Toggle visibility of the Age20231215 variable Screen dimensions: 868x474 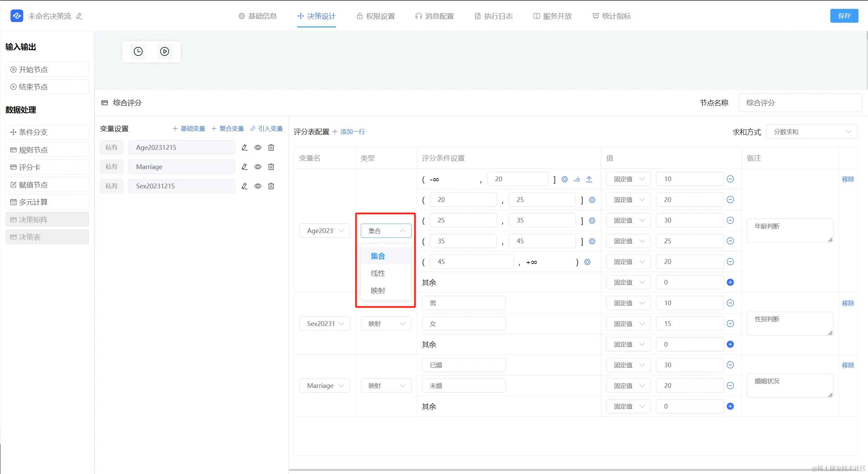(x=258, y=147)
